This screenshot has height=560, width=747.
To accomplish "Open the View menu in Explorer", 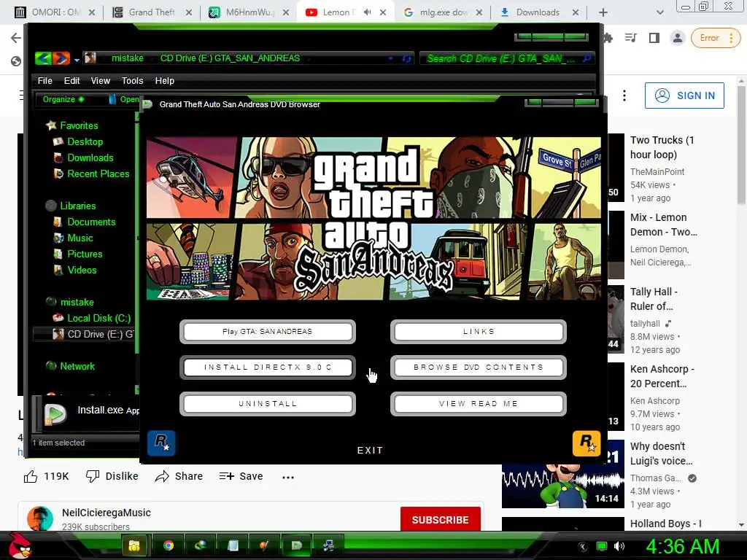I will point(101,80).
